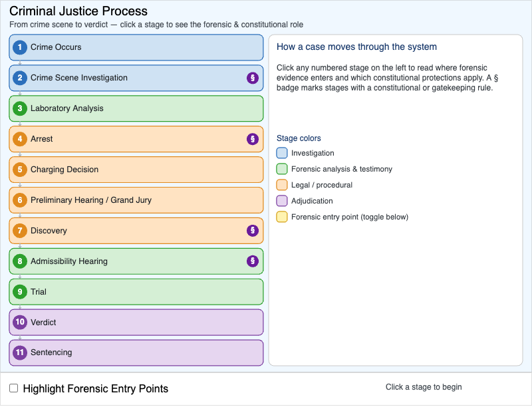Select the Discovery stage label
532x407 pixels.
click(x=49, y=230)
